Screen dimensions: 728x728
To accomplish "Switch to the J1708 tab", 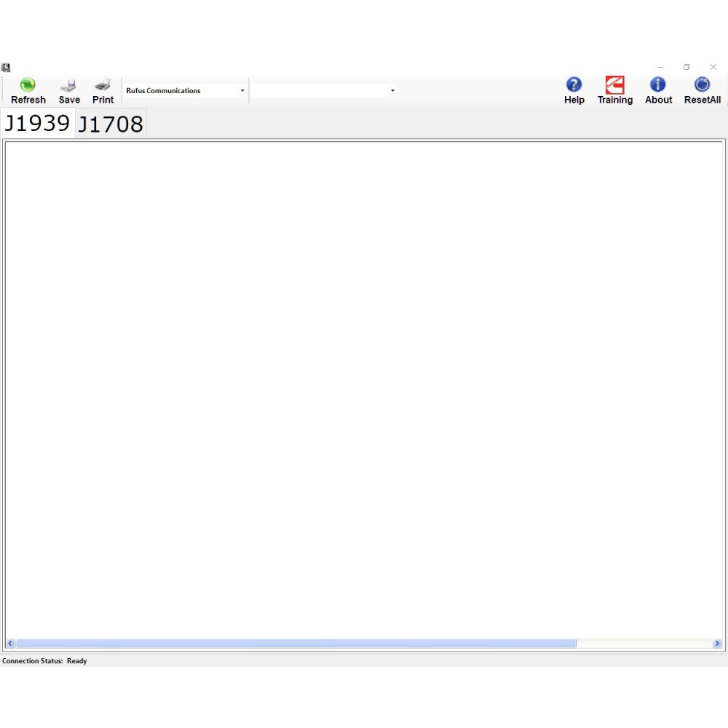I will (x=111, y=124).
